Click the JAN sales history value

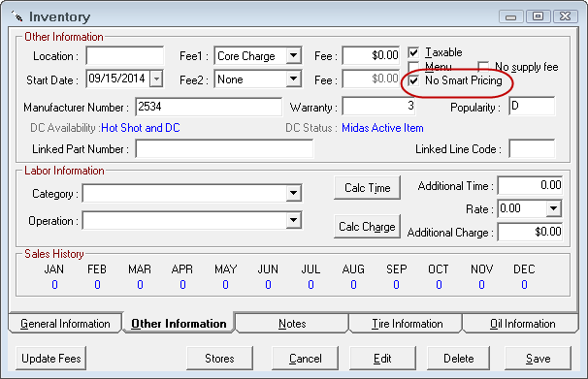[x=54, y=285]
